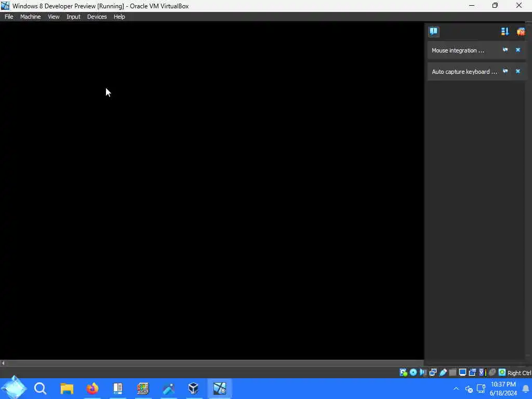Image resolution: width=532 pixels, height=399 pixels.
Task: Click the keyboard capture green arrow icon
Action: 502,373
